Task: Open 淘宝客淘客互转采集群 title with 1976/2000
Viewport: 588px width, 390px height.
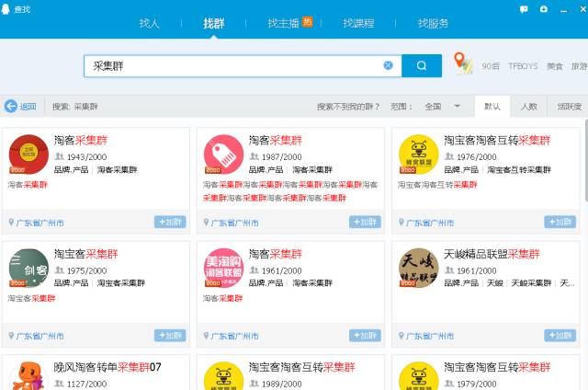Action: point(497,141)
